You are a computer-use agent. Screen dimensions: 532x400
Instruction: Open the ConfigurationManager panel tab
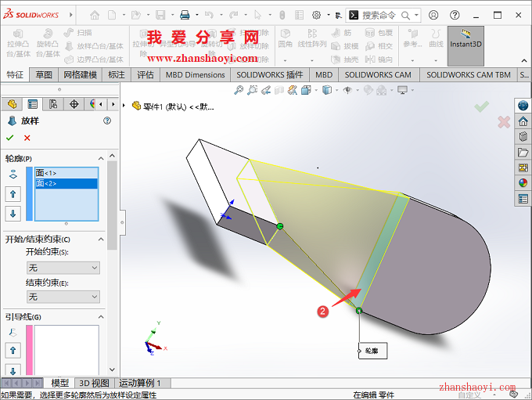click(x=53, y=104)
